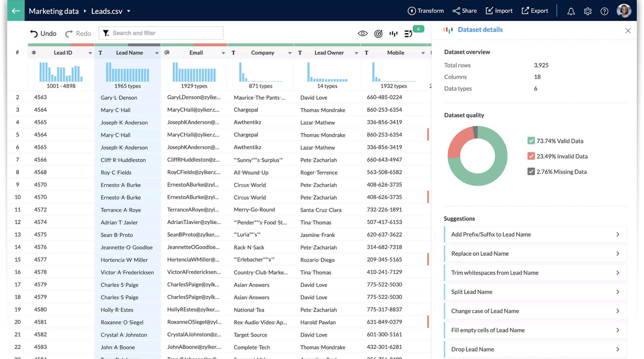Open the Email column header dropdown
The image size is (644, 359).
click(x=224, y=53)
